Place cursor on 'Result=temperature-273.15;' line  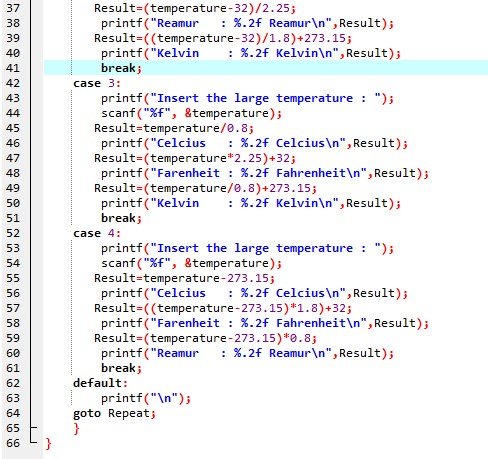click(x=184, y=278)
